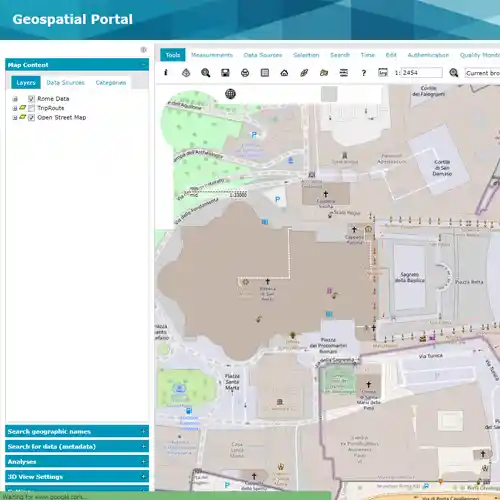Select the Tools tab
This screenshot has height=500, width=500.
[173, 55]
